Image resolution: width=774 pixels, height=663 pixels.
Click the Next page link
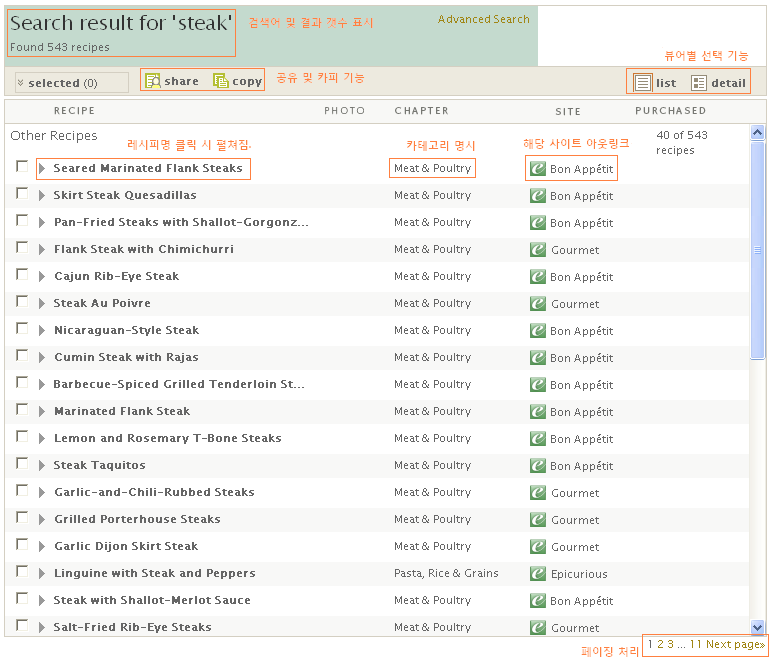[x=735, y=644]
